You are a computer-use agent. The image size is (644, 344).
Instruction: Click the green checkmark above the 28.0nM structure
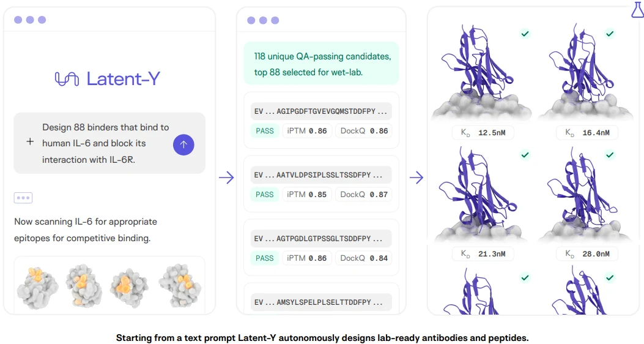pos(610,155)
